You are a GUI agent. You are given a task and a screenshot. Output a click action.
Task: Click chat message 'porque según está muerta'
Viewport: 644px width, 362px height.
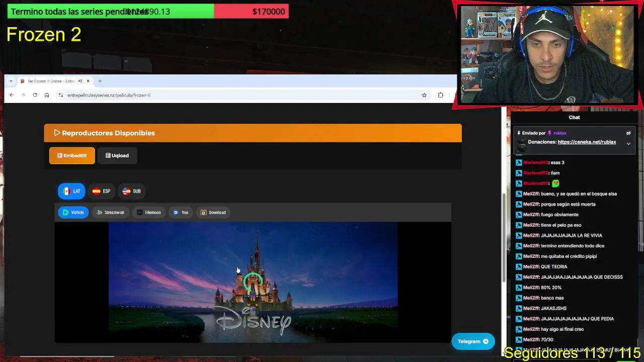(568, 204)
